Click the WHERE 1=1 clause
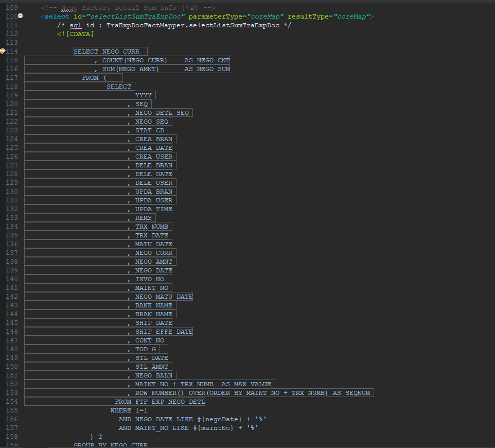This screenshot has width=495, height=448. coord(129,410)
